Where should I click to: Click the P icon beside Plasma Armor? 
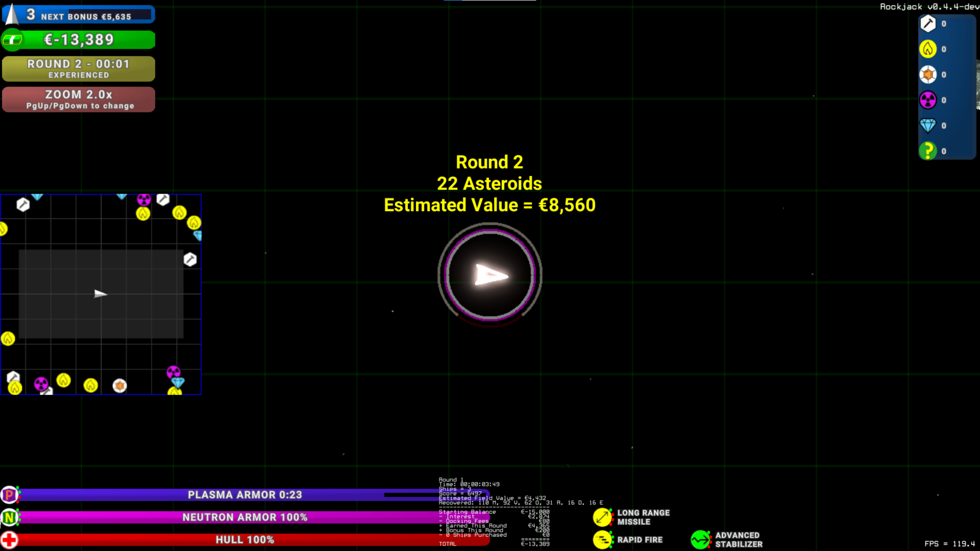coord(9,495)
